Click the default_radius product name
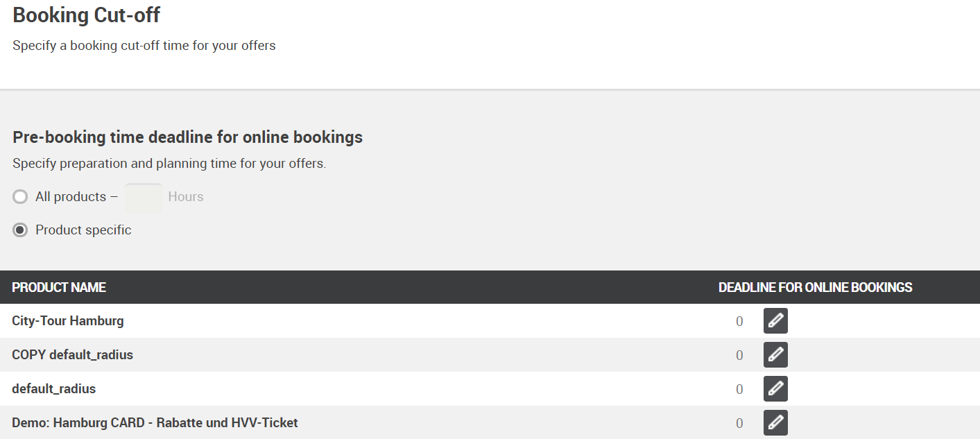This screenshot has width=980, height=439. (x=53, y=389)
